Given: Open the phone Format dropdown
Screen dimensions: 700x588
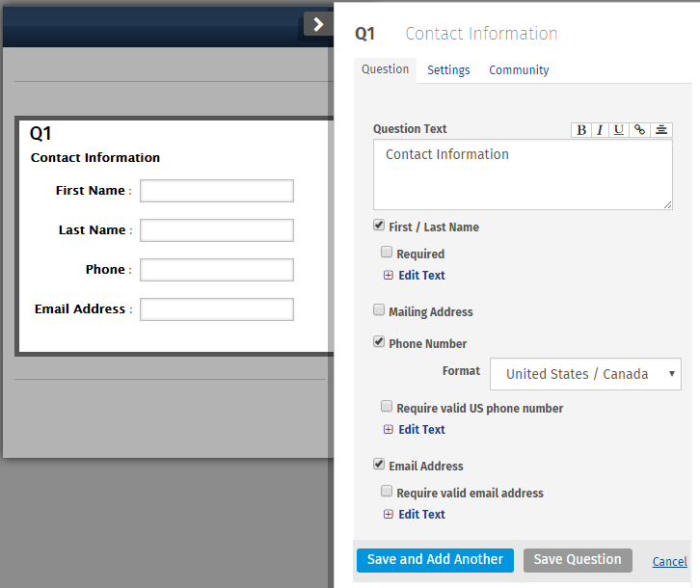Looking at the screenshot, I should tap(585, 374).
